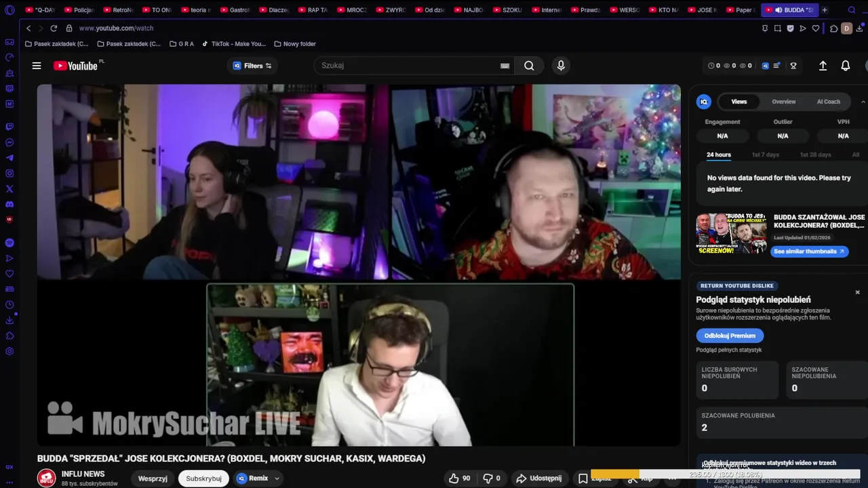Switch to the Paper browser tab
This screenshot has height=488, width=868.
(x=740, y=10)
